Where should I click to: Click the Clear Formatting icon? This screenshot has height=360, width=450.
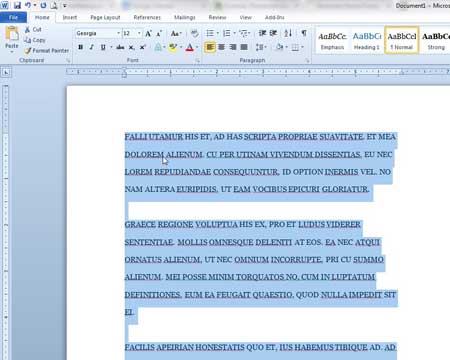click(x=195, y=33)
